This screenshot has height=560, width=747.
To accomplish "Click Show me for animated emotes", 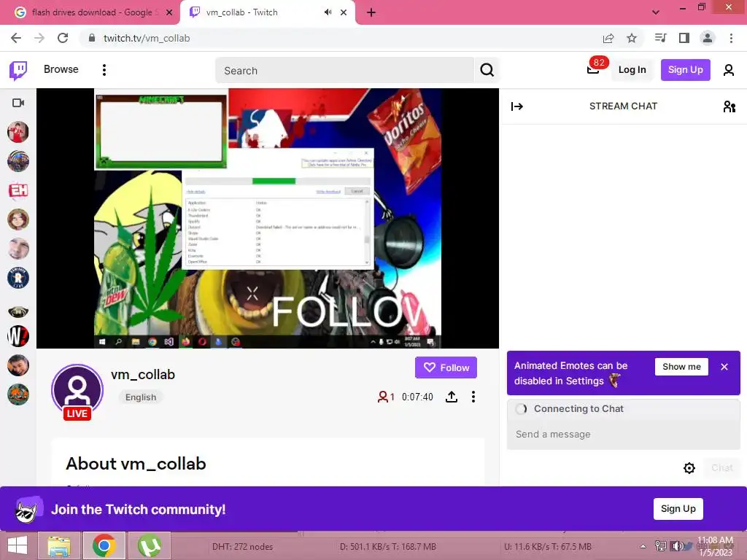I will click(681, 367).
